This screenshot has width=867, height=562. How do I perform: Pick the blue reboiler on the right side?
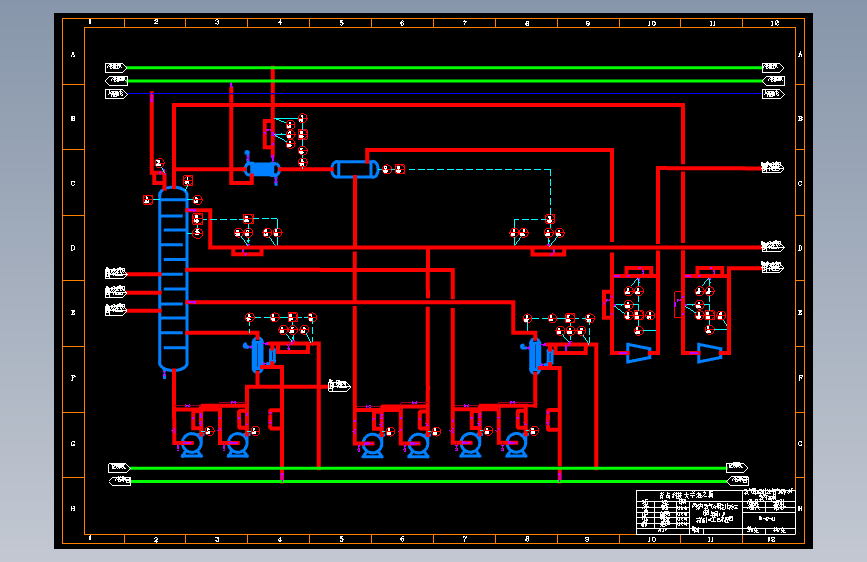pos(535,356)
